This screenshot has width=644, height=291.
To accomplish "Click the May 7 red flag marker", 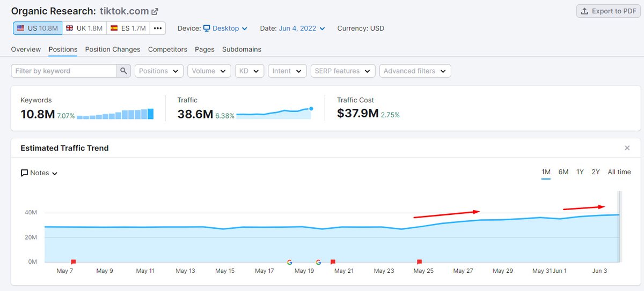I will pyautogui.click(x=74, y=262).
